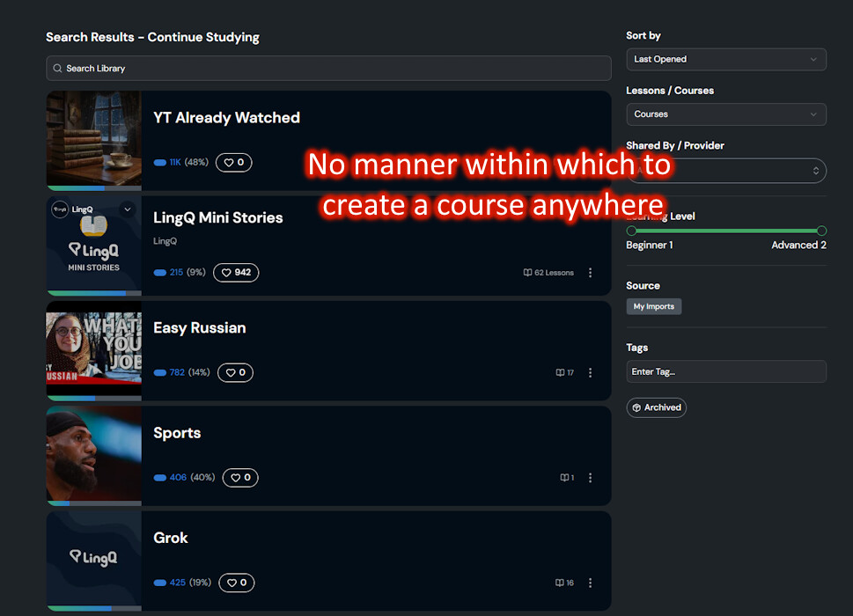Open the Sort by Last Opened dropdown
This screenshot has height=616, width=853.
click(726, 59)
